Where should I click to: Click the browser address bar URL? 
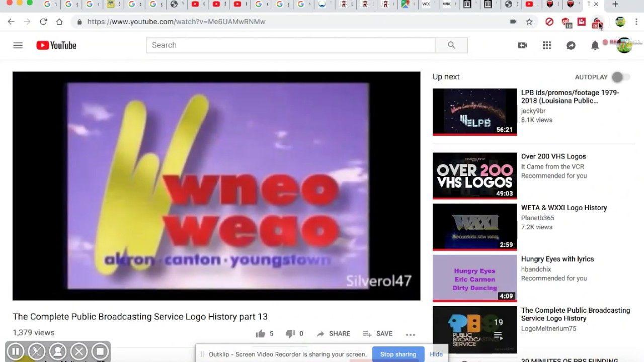point(176,22)
